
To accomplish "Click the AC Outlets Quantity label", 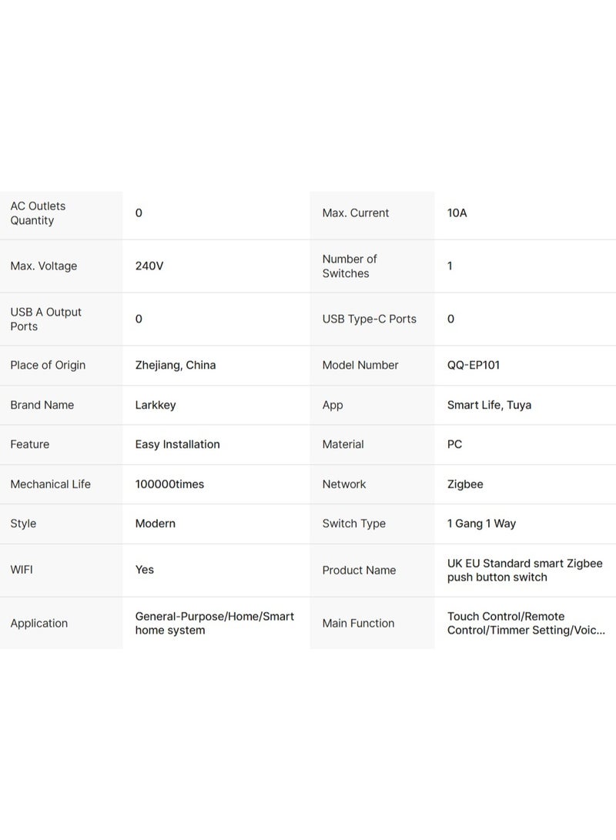I will click(x=38, y=213).
